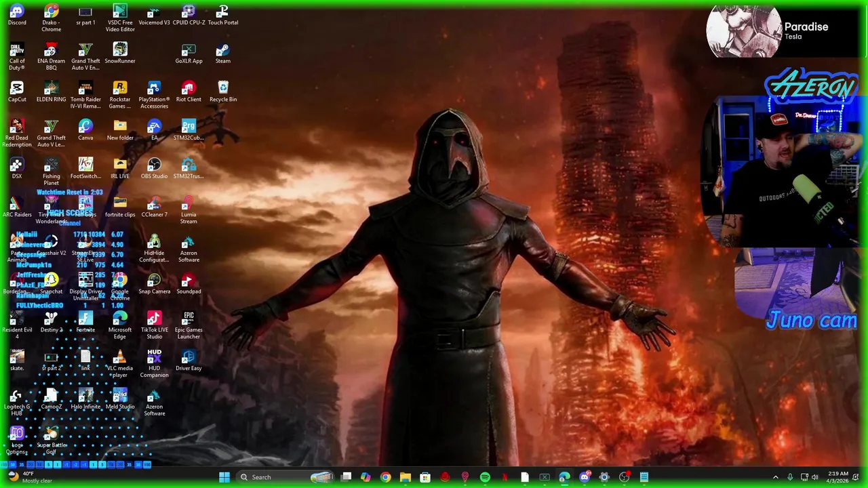
Task: Select the New folder icon
Action: click(120, 131)
